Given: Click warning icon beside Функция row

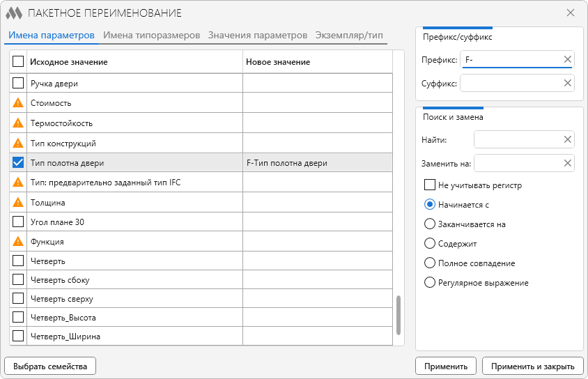Looking at the screenshot, I should pos(18,242).
